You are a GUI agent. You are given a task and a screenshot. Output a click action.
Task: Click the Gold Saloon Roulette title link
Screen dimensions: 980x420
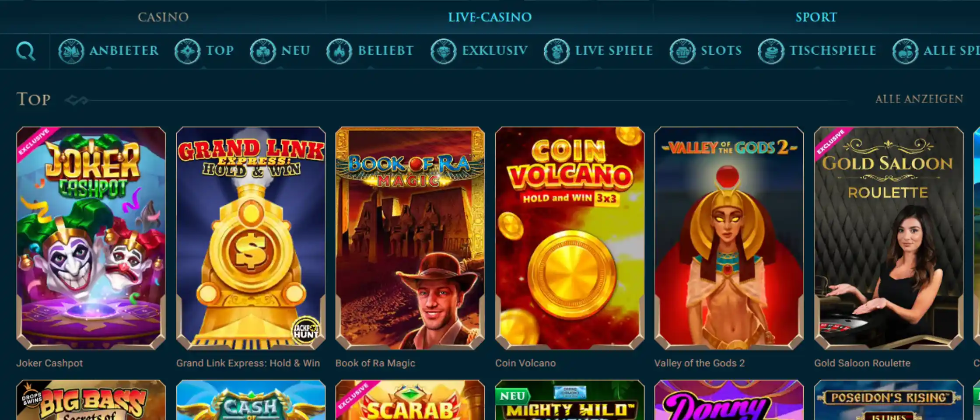862,363
